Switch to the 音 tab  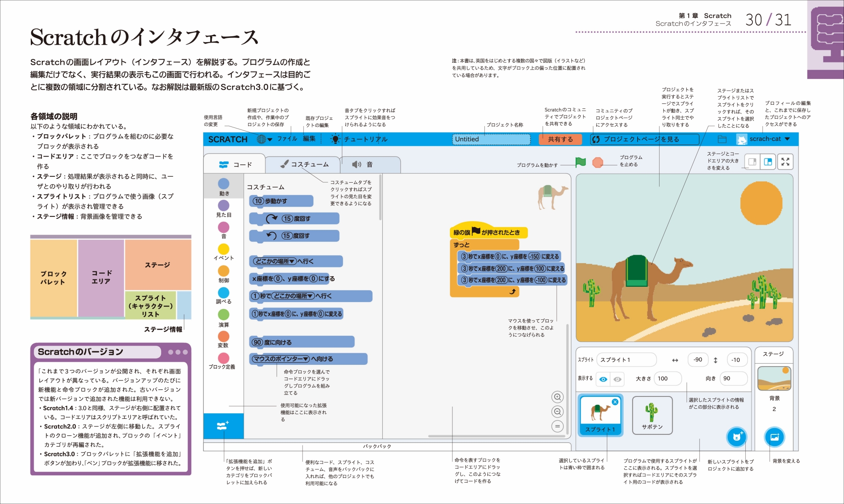[x=370, y=164]
